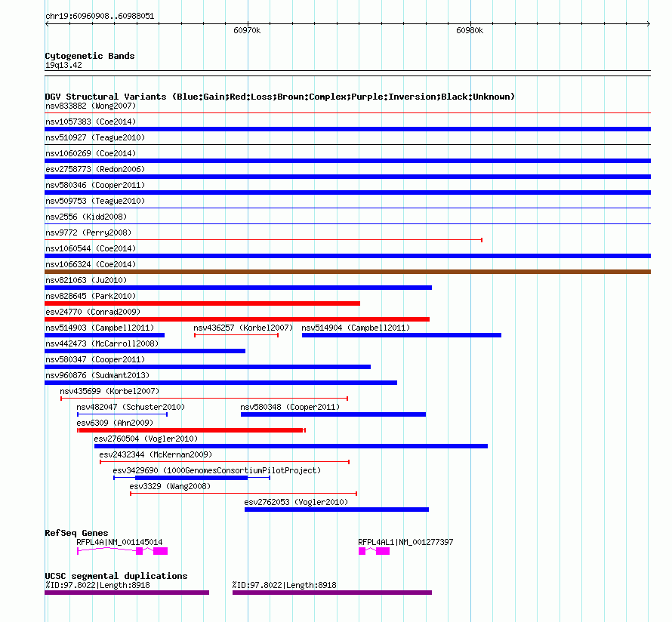
Task: Click the nsv821063 (Ju2010) blue bar
Action: tap(239, 288)
